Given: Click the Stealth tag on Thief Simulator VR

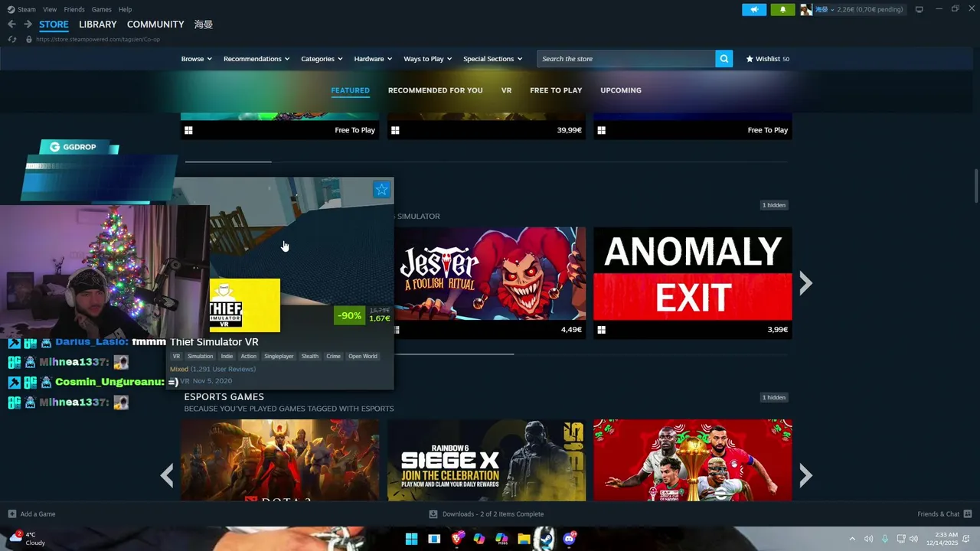Looking at the screenshot, I should point(310,356).
